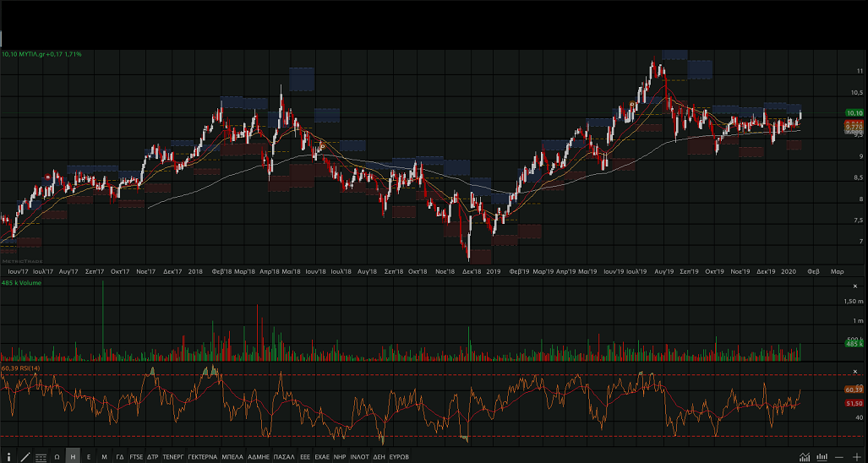
Task: Click the info icon in bottom toolbar
Action: (9, 456)
